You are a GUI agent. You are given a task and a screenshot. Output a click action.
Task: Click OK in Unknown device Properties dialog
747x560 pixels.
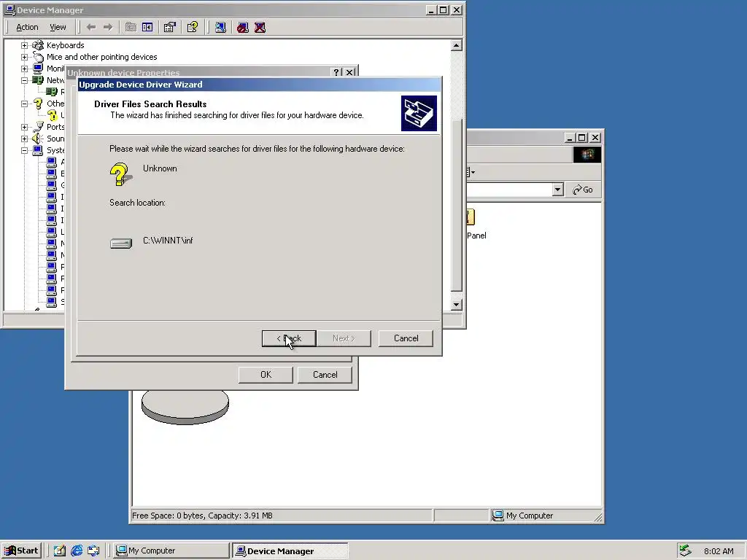point(266,375)
